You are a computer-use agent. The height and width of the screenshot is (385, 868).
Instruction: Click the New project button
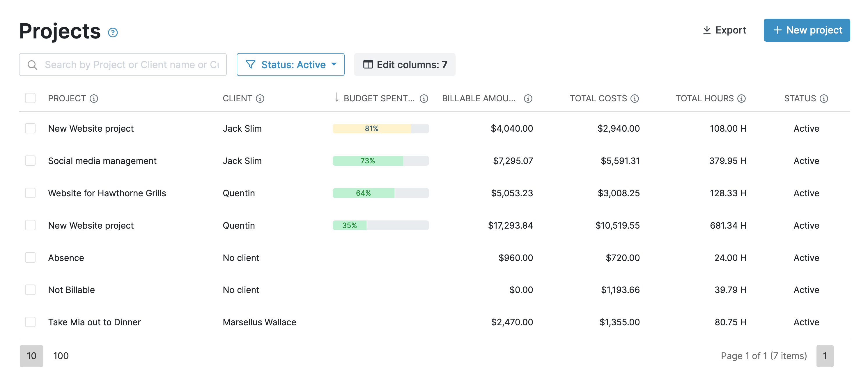(x=806, y=30)
